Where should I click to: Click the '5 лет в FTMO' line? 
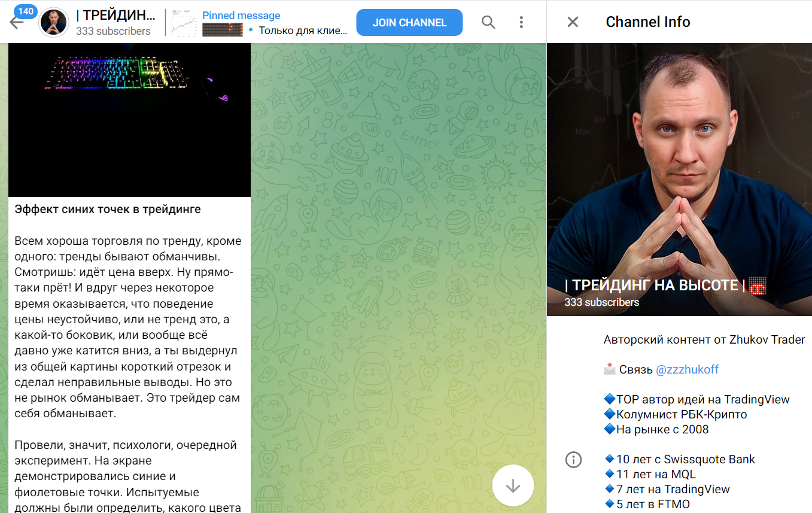(646, 505)
